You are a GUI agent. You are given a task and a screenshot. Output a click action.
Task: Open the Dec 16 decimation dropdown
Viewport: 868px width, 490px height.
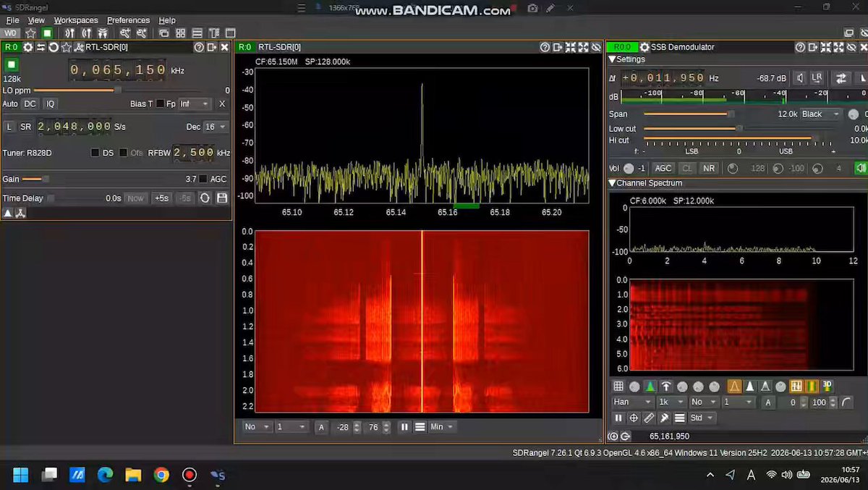point(216,127)
